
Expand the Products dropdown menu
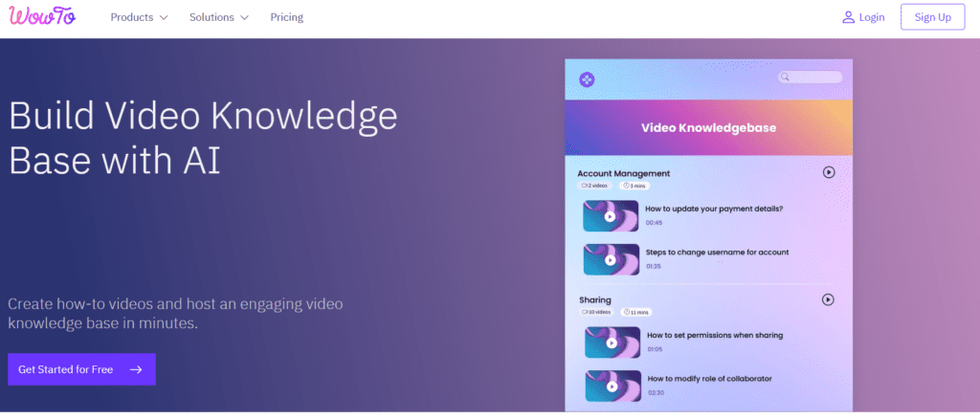pos(139,17)
